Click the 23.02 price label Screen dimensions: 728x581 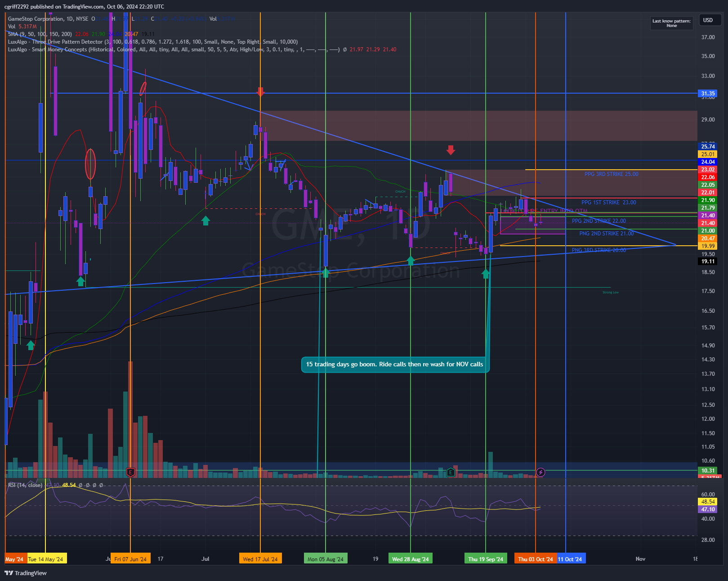tap(708, 169)
